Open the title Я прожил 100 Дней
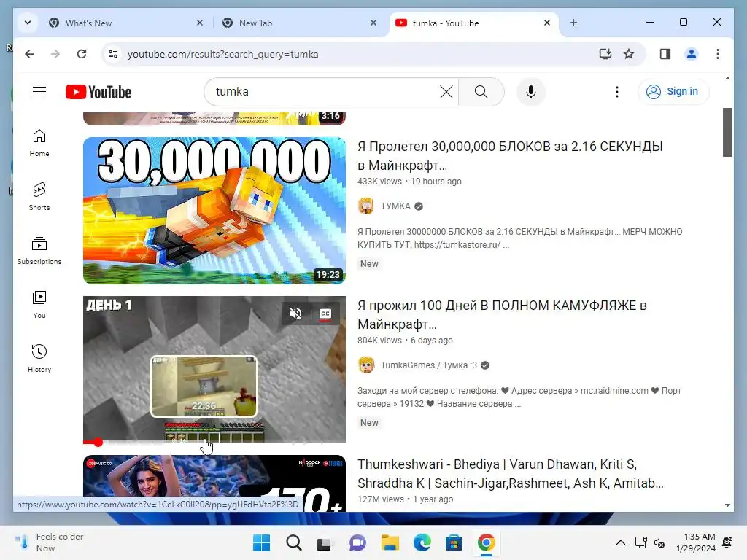 502,315
